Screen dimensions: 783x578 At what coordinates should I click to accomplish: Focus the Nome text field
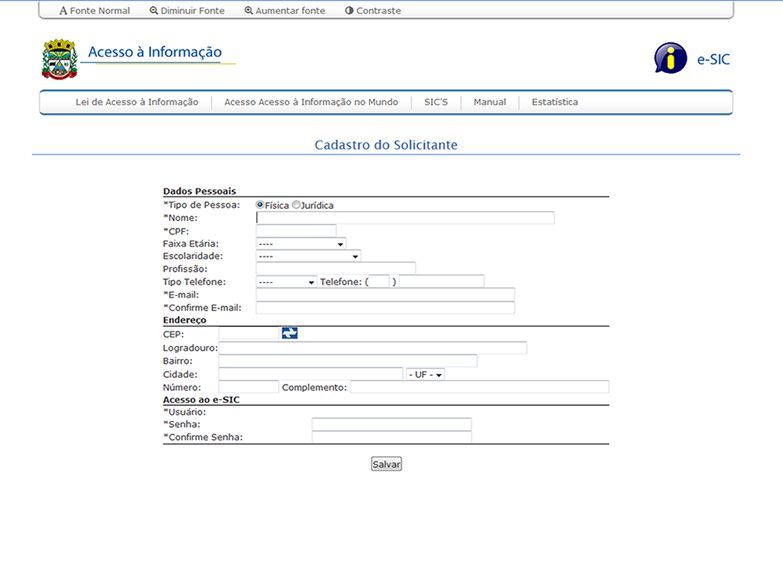point(405,217)
